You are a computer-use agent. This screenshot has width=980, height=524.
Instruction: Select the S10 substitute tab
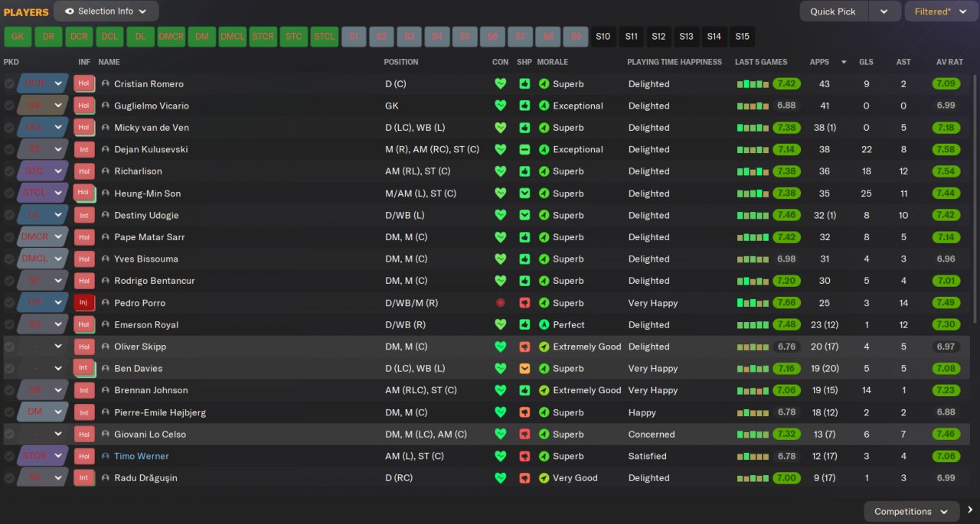(603, 36)
